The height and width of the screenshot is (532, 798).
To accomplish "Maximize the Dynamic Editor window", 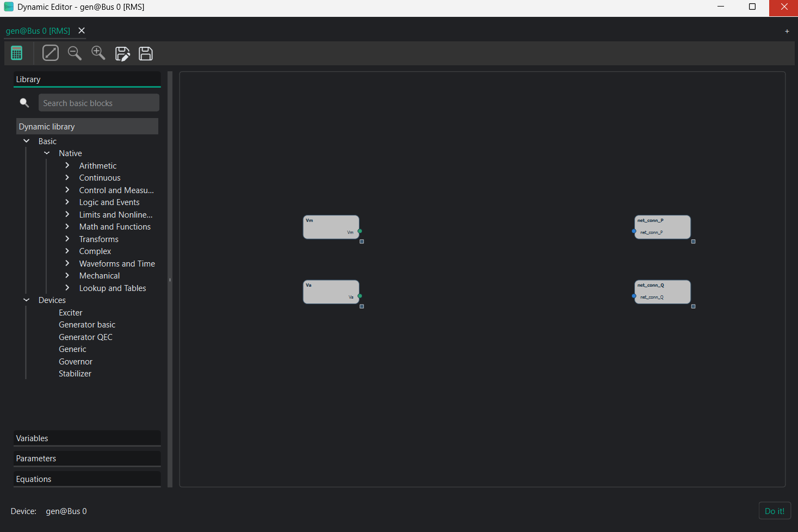I will 752,7.
